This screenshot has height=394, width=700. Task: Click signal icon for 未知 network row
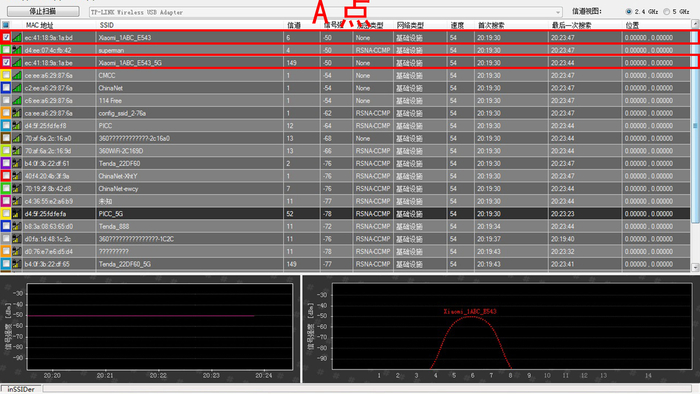(x=17, y=201)
